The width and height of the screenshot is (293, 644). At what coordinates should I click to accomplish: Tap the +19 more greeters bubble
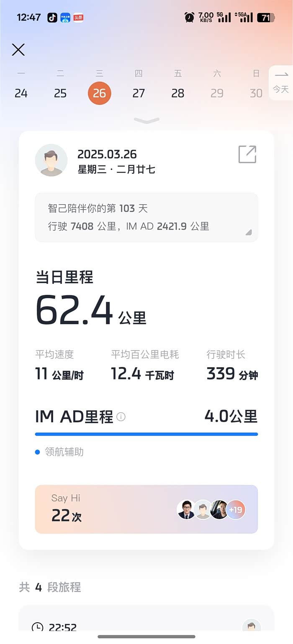236,510
